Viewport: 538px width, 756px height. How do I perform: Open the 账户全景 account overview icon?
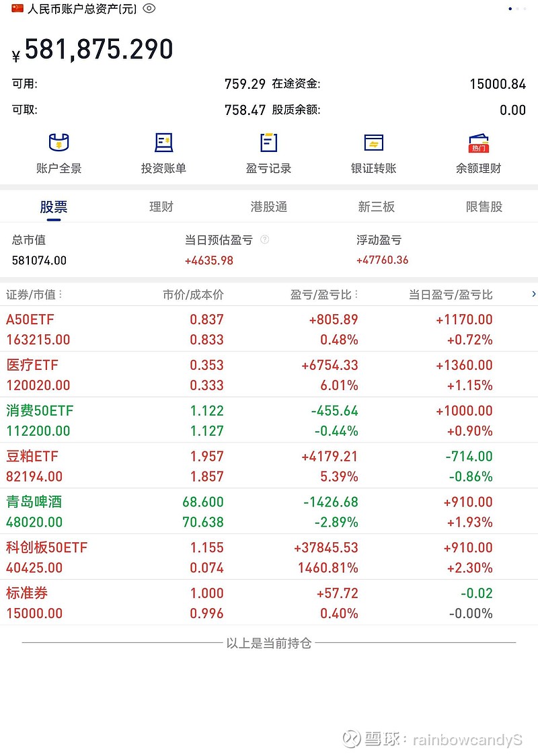coord(59,143)
